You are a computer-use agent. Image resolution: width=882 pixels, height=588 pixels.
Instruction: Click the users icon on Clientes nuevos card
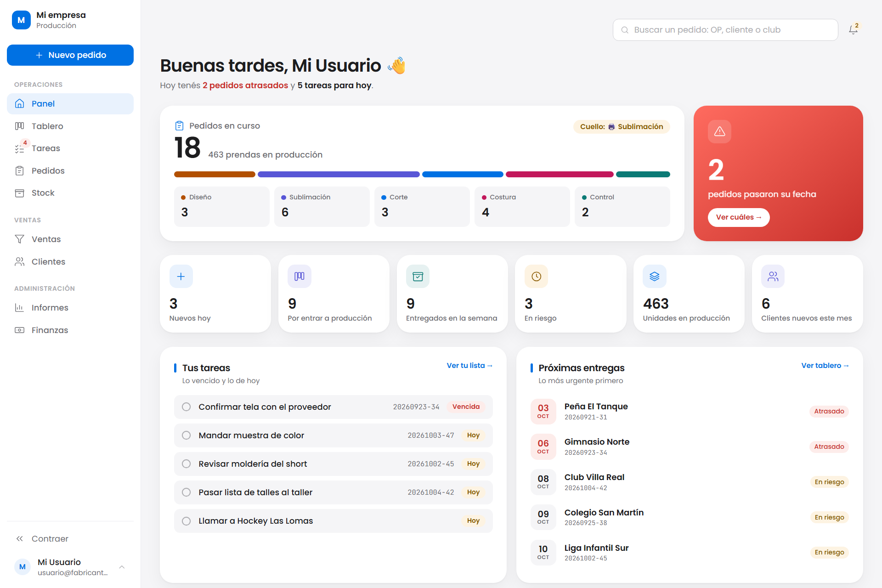pos(773,277)
